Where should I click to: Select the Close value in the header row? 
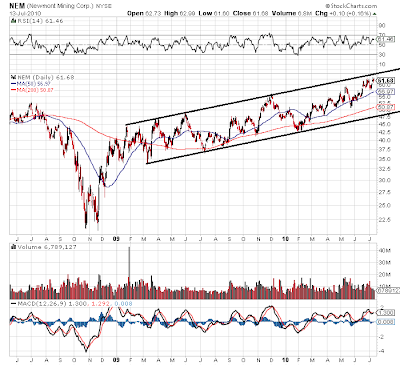click(260, 13)
